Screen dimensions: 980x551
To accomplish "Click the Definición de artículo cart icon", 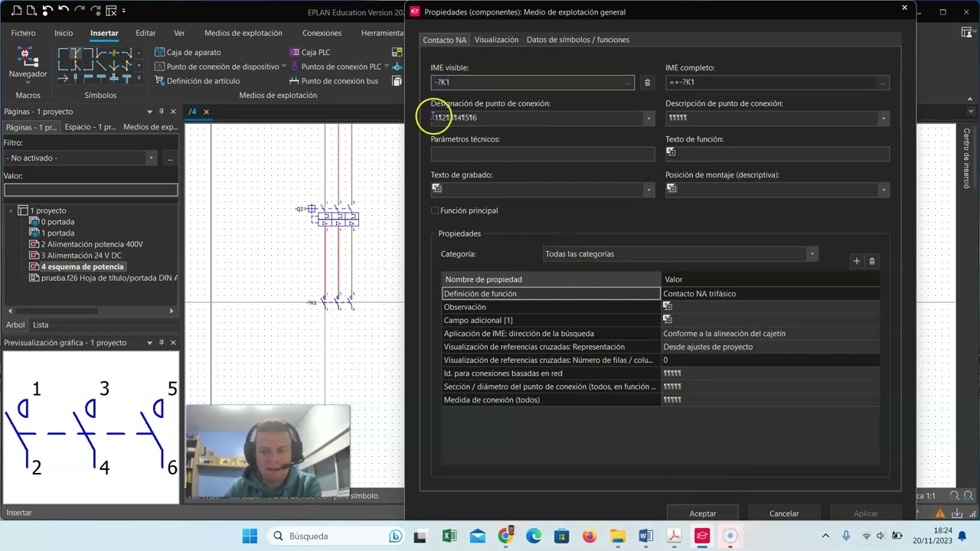I will [159, 80].
